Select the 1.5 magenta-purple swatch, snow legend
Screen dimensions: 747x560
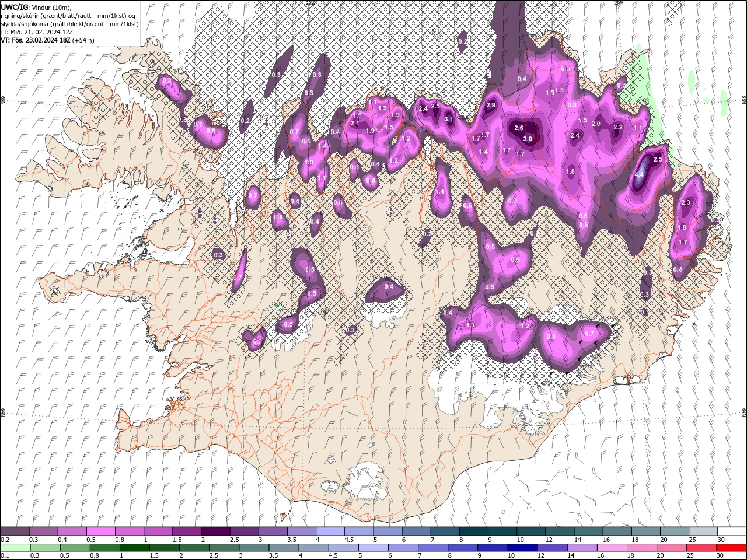pyautogui.click(x=187, y=531)
